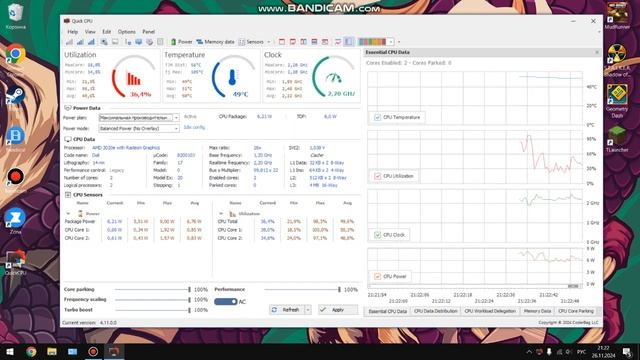Viewport: 640px width, 360px height.
Task: Switch to the CPU Data Distribution tab
Action: [436, 311]
